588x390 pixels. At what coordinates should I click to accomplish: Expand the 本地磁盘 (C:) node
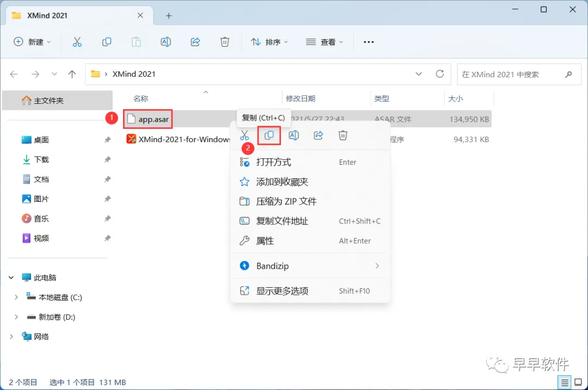tap(16, 297)
